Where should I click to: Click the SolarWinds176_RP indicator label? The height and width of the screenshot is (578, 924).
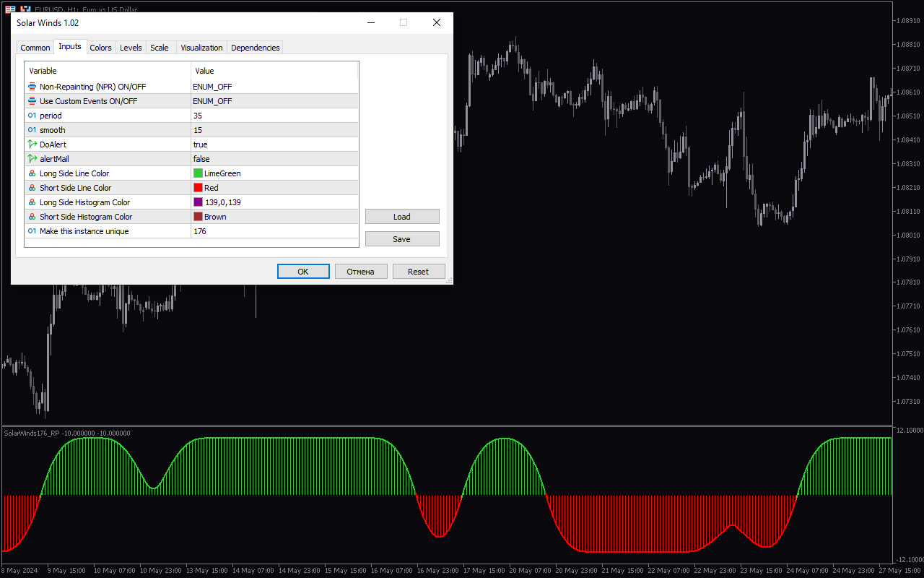coord(32,433)
